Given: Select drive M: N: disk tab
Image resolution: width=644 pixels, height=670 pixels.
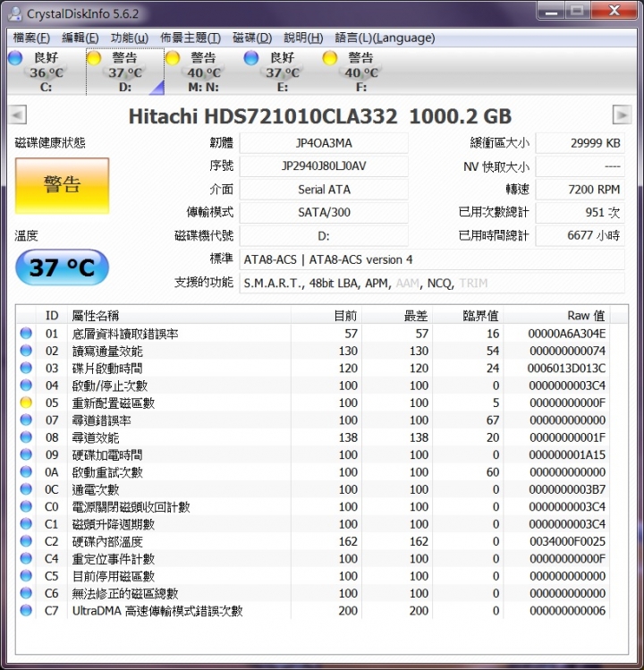Looking at the screenshot, I should tap(203, 72).
